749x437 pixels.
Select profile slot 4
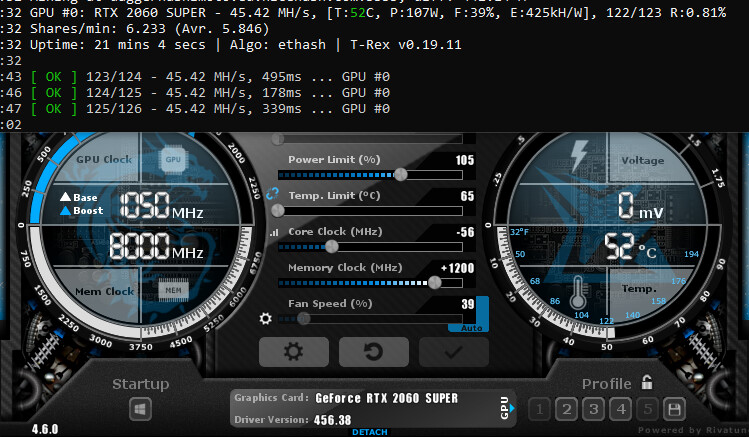621,409
